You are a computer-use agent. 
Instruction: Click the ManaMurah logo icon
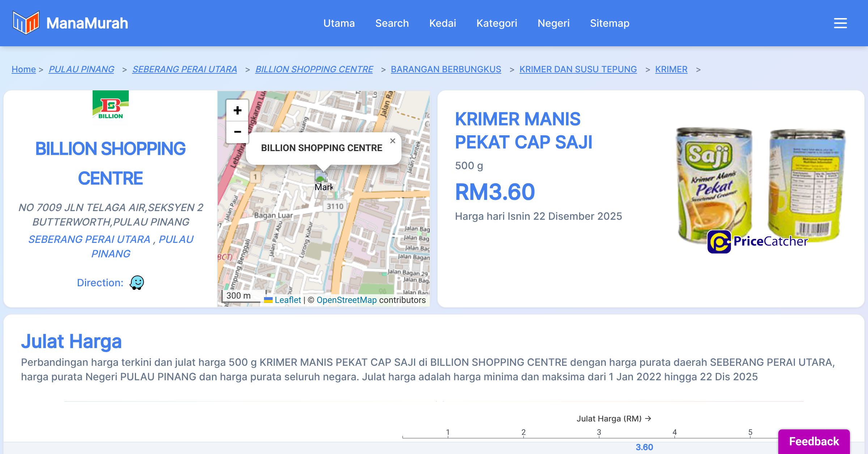(x=26, y=23)
